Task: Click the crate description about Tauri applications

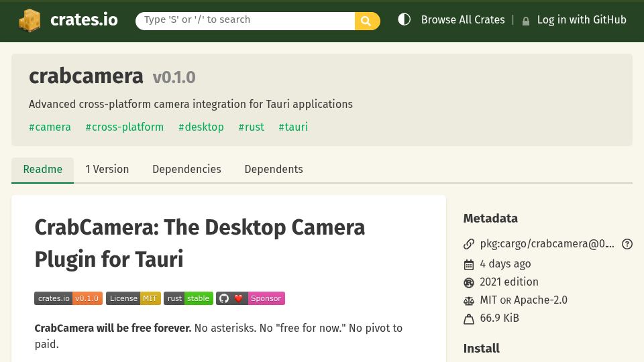Action: [191, 105]
